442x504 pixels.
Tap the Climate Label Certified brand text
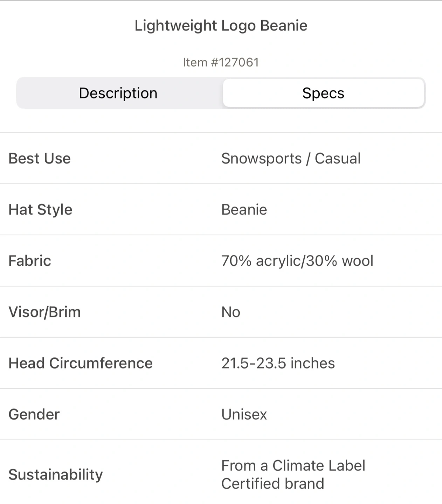[293, 475]
